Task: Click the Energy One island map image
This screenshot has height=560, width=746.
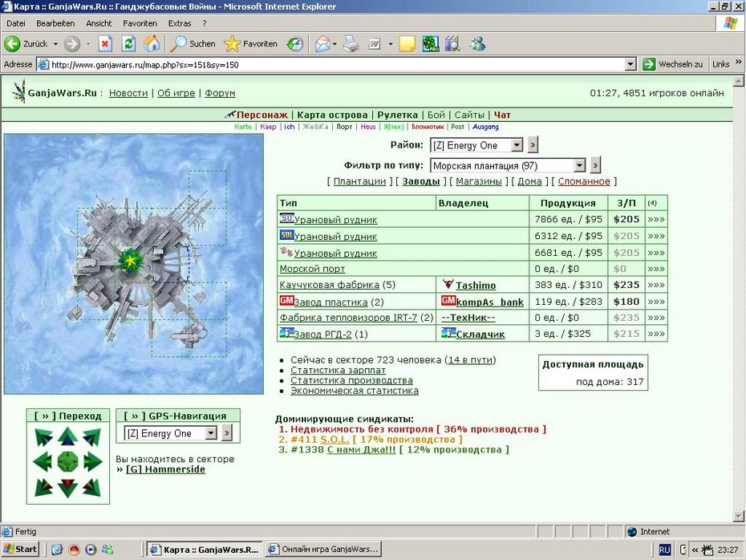Action: coord(134,264)
